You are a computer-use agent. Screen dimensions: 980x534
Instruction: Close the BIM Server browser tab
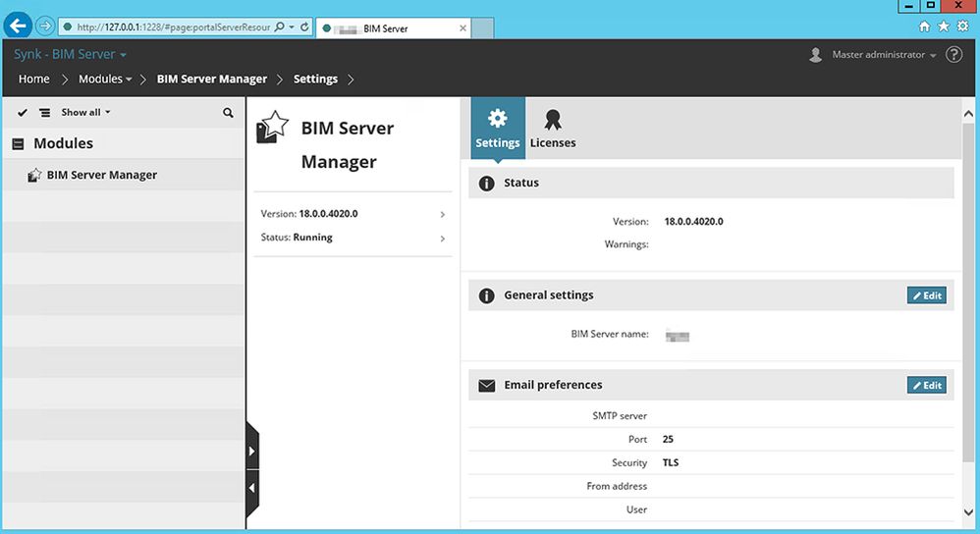pos(463,28)
